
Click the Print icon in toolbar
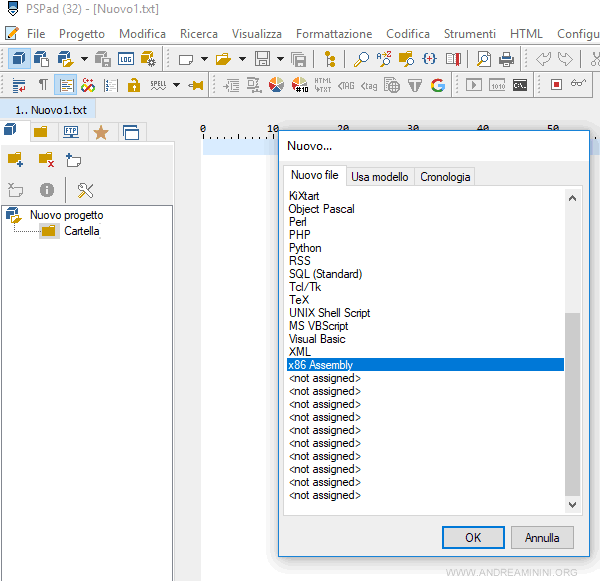[507, 59]
